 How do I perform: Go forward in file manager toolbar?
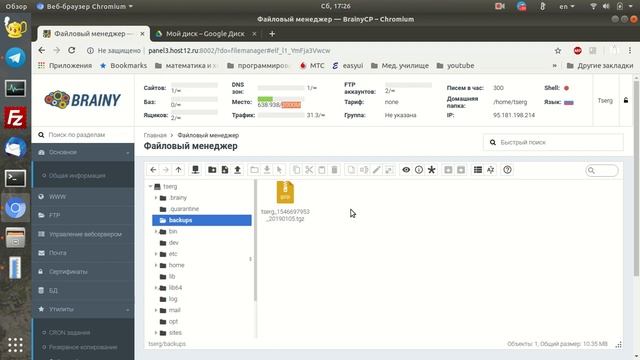coord(166,170)
